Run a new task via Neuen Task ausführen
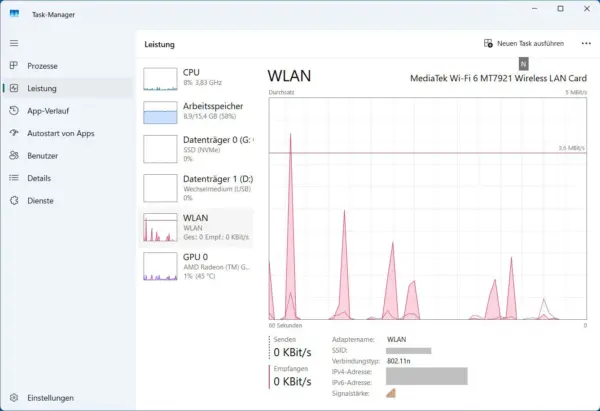The width and height of the screenshot is (600, 411). coord(524,43)
